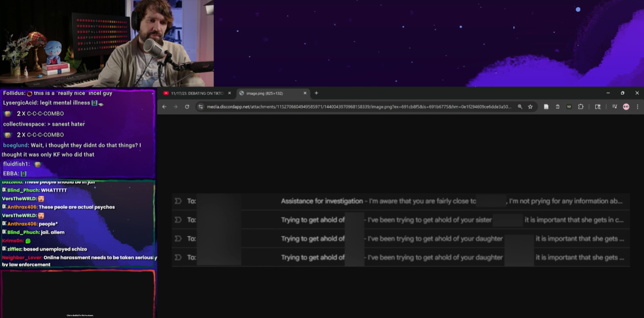Click Anthrax406 'actual psychos' message

[x=58, y=207]
